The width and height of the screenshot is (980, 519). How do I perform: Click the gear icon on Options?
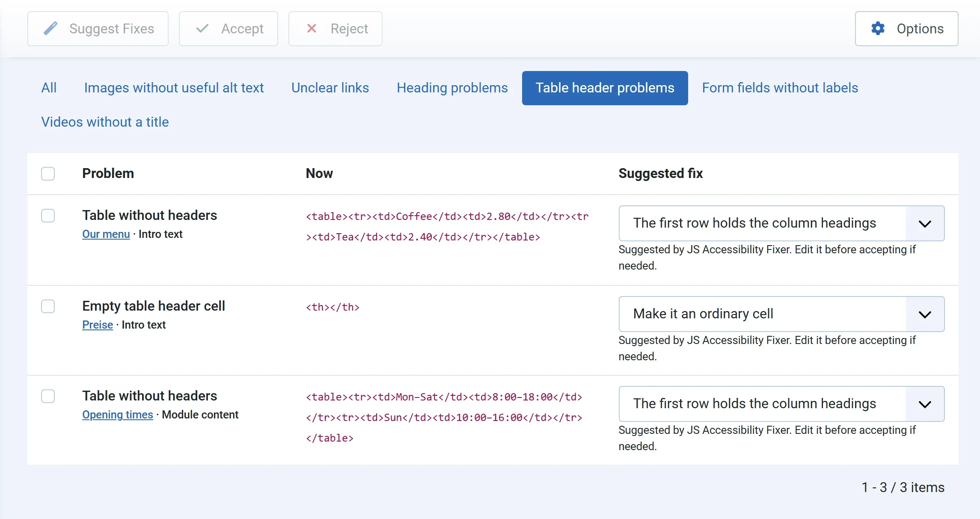coord(878,29)
